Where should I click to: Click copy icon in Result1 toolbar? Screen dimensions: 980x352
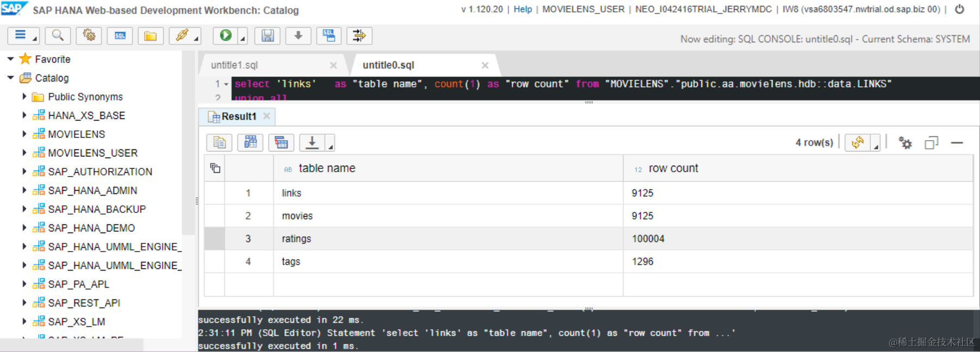click(220, 142)
